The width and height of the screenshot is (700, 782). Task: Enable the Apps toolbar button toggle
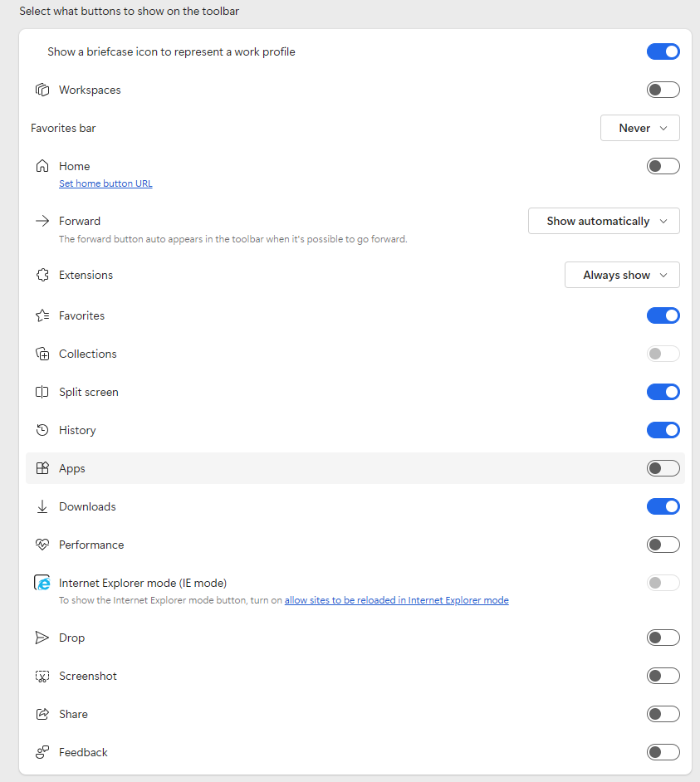point(663,468)
